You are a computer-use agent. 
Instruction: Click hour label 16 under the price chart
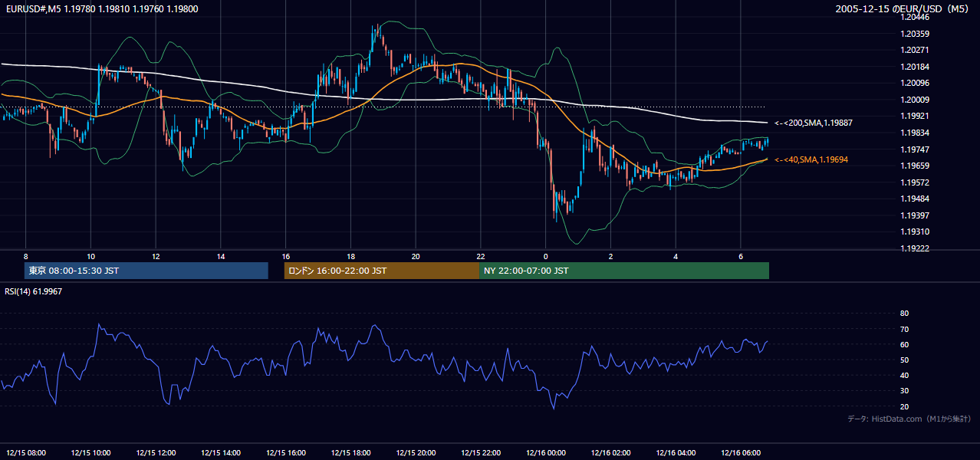(285, 256)
